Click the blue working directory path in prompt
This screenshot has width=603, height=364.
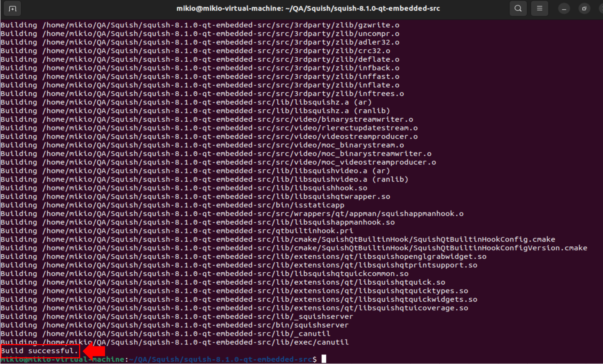click(x=221, y=360)
